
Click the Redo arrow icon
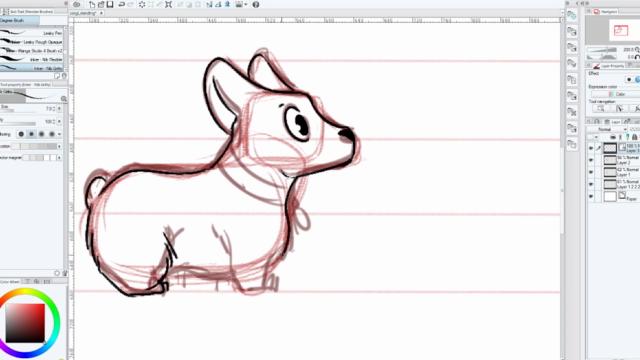coord(131,4)
